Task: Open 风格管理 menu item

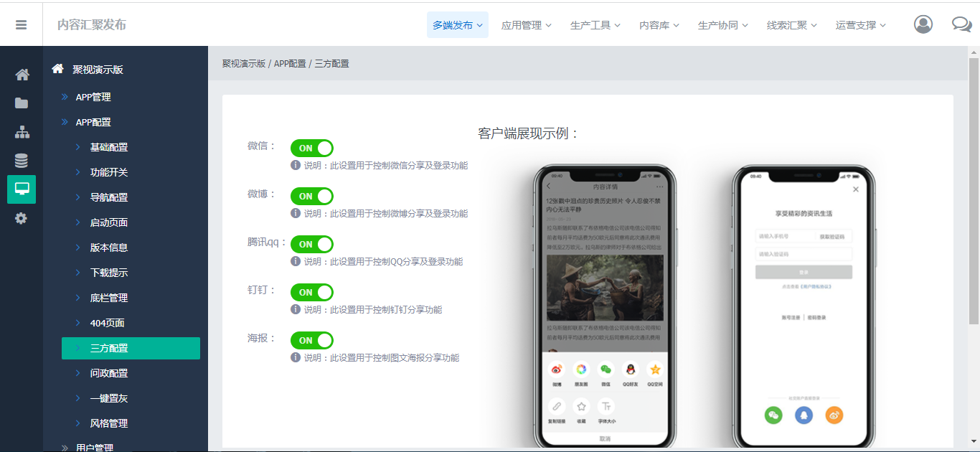Action: coord(109,423)
